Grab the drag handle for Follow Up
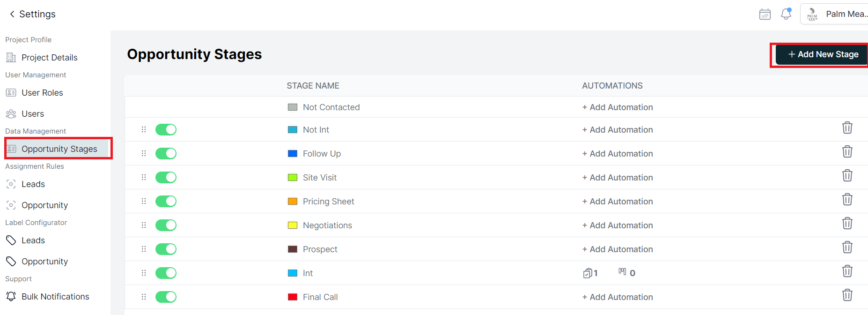This screenshot has width=868, height=315. pyautogui.click(x=144, y=153)
